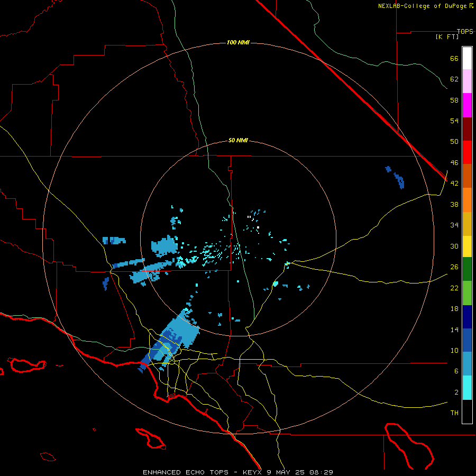
Task: Click the yellow legend swatch
Action: (467, 246)
